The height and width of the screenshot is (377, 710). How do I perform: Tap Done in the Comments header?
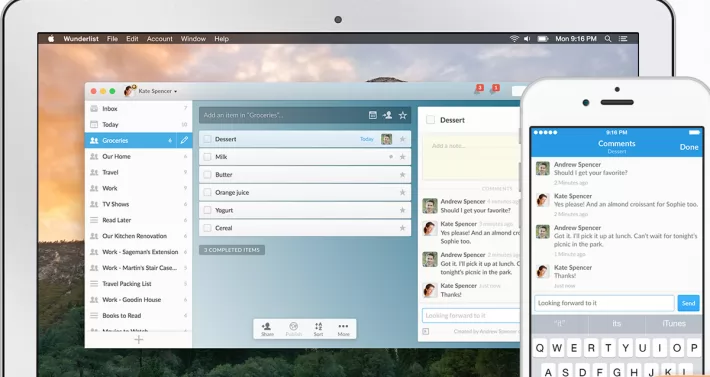[689, 147]
